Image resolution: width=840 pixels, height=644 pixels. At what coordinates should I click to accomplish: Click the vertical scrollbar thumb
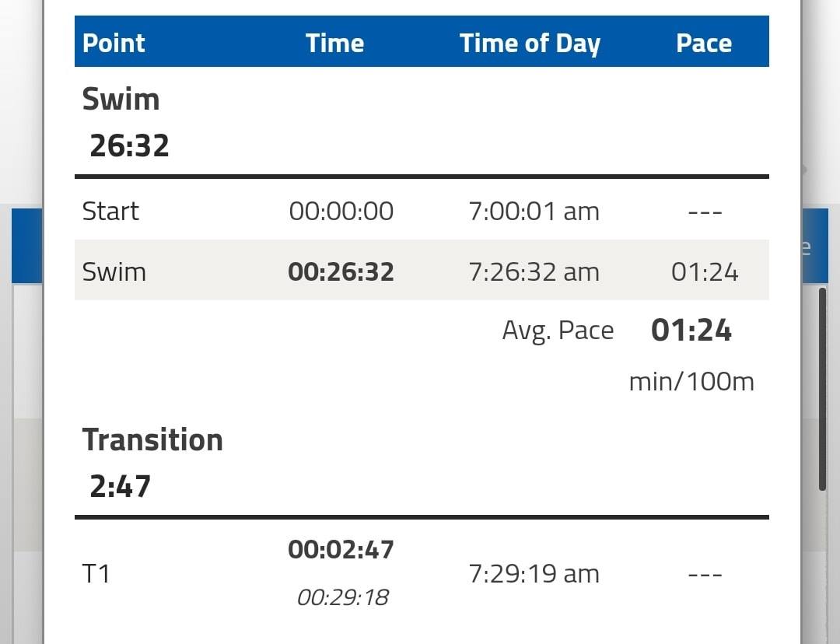point(822,389)
